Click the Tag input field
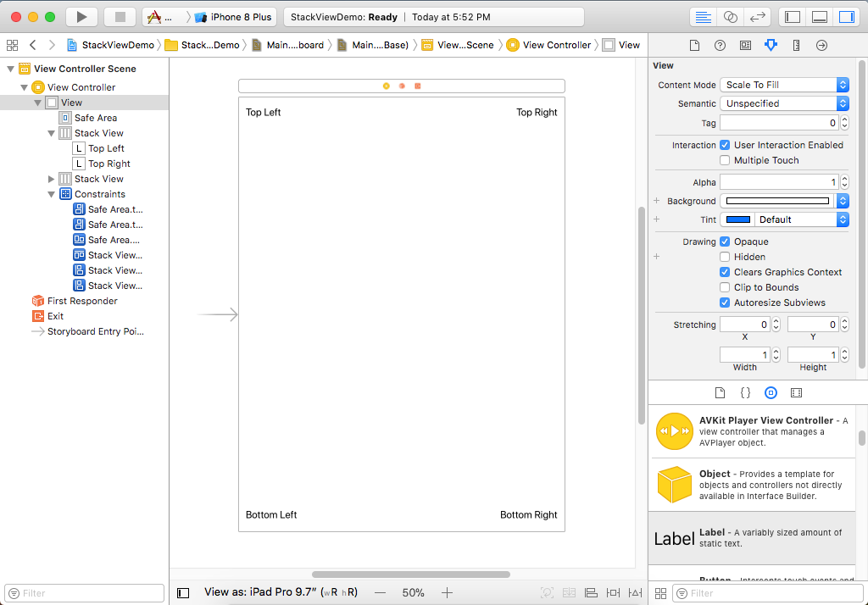 tap(780, 123)
